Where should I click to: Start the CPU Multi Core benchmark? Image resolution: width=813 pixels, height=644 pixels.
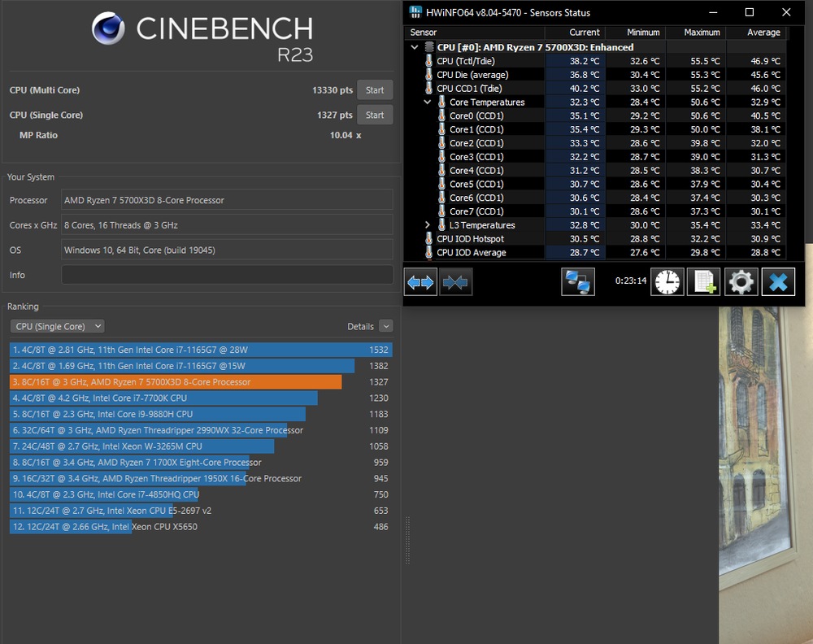(x=374, y=89)
